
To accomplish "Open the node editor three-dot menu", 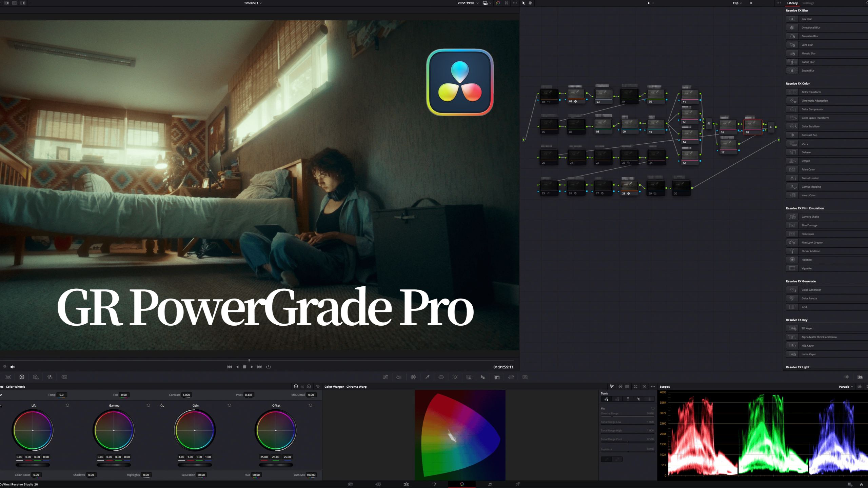I will pos(778,3).
